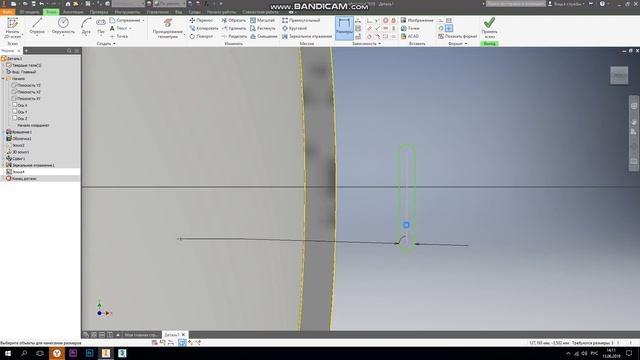Switch to the 3D-модель ribbon tab
640x360 pixels.
pos(29,12)
